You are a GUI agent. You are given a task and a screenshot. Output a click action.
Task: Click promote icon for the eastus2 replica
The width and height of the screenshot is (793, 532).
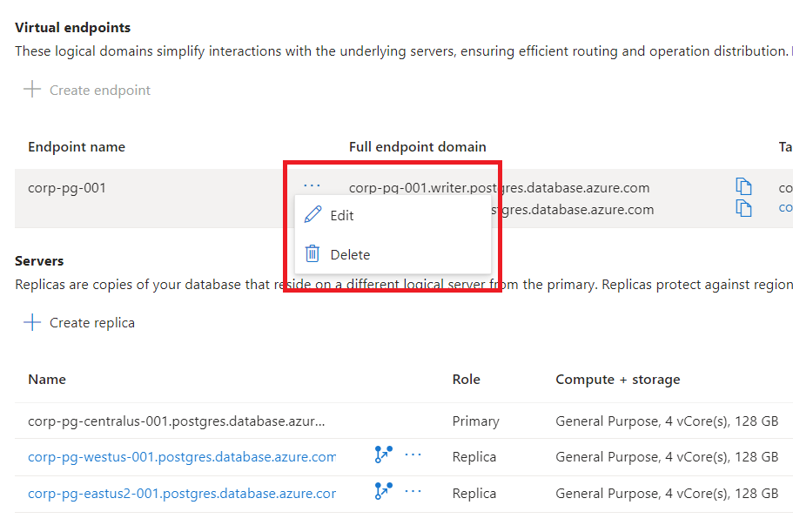[x=383, y=492]
